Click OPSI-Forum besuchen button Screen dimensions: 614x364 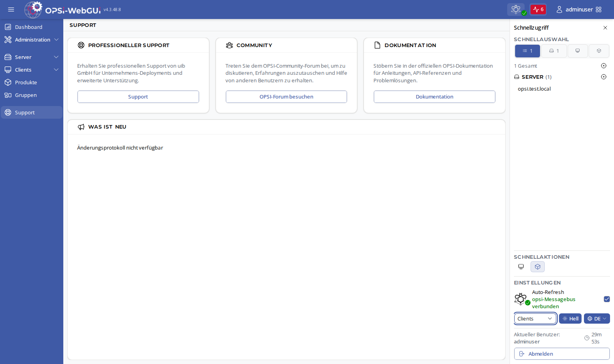tap(286, 97)
